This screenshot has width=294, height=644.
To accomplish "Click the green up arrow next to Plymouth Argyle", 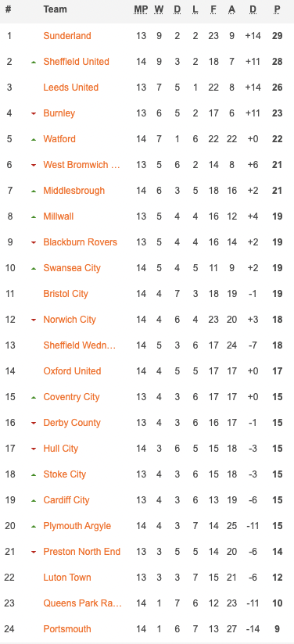I will (x=34, y=527).
